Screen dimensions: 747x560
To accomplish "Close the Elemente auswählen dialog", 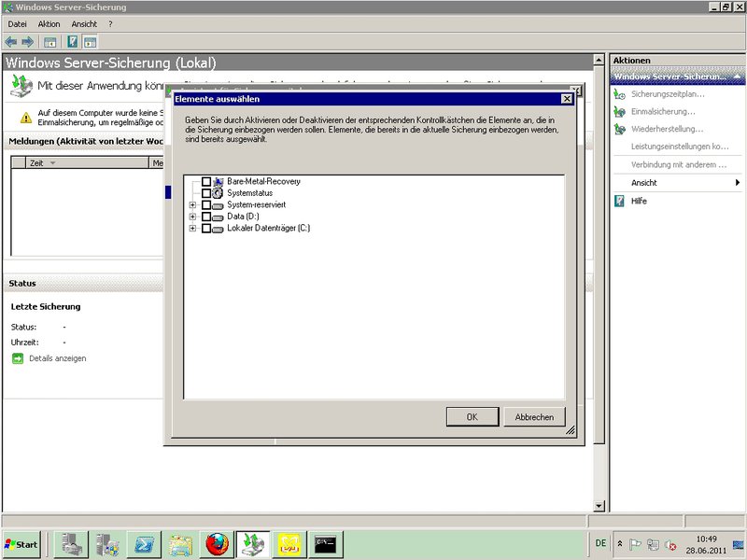I will point(567,99).
